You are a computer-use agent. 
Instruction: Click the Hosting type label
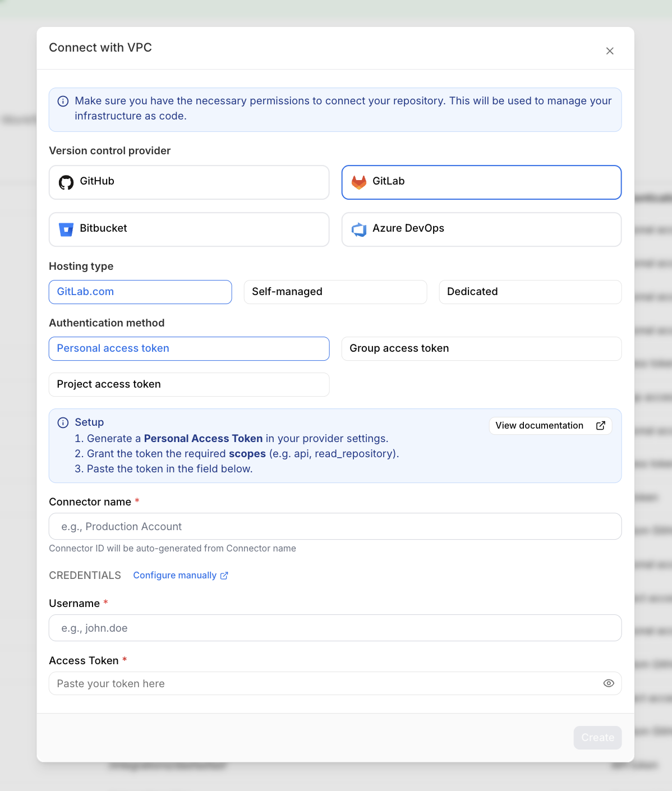click(81, 266)
